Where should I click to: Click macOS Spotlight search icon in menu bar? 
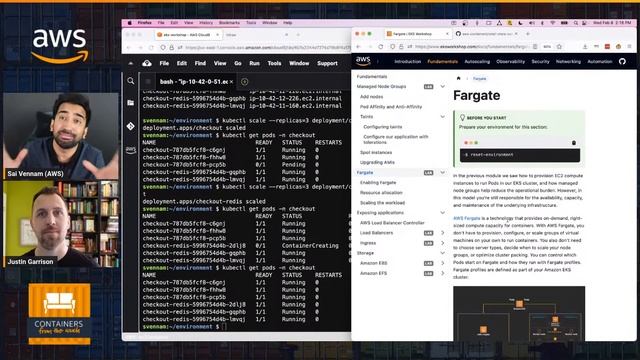click(576, 23)
